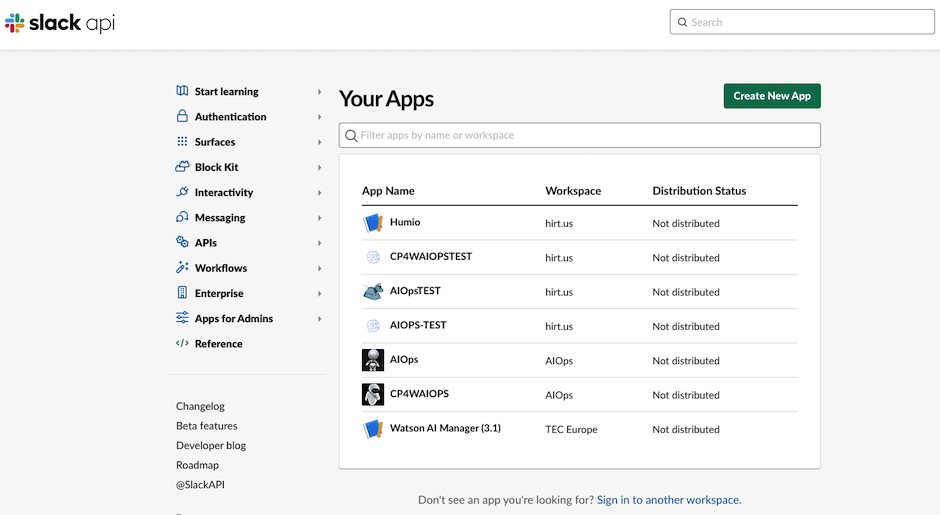
Task: Follow the Sign in to another workspace link
Action: 668,499
